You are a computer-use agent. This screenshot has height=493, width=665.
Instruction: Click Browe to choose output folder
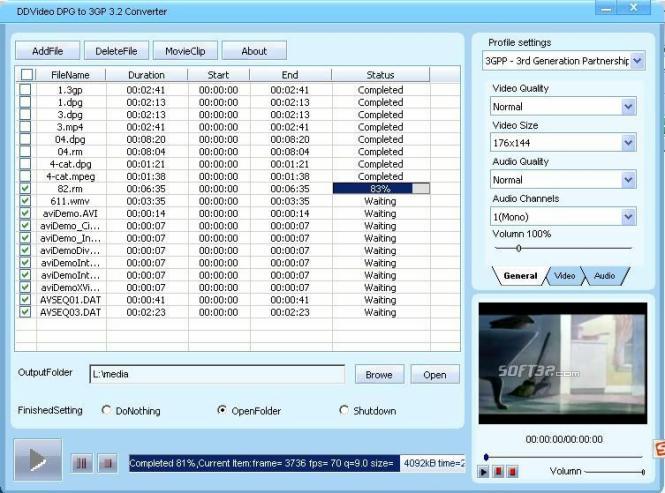(x=379, y=375)
